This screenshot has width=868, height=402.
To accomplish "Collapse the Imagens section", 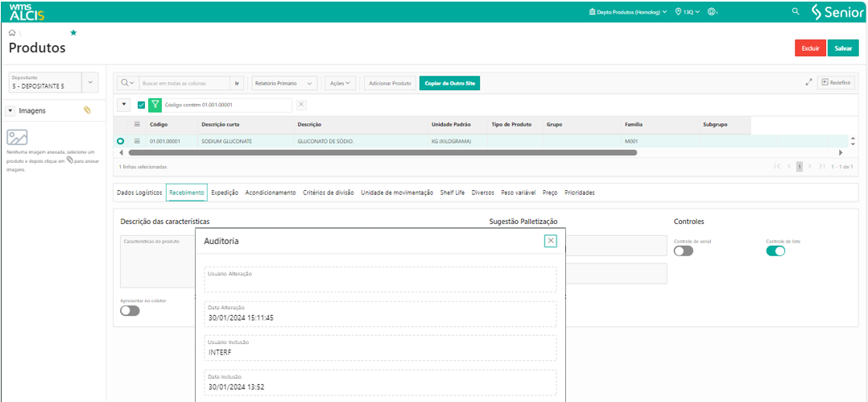I will (10, 110).
